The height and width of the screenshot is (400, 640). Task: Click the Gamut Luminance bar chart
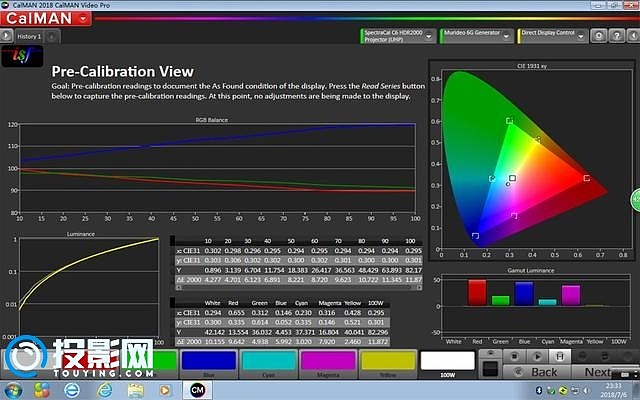[x=536, y=306]
